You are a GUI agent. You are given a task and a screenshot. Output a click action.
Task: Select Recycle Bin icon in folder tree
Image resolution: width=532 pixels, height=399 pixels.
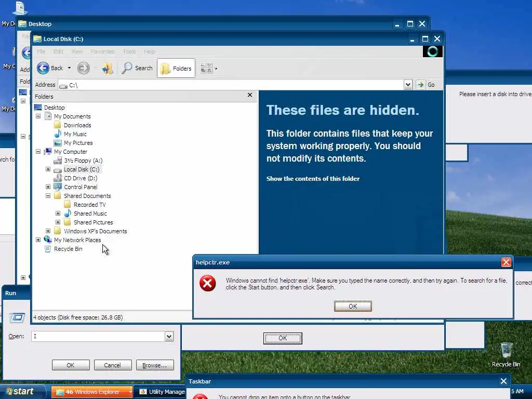(48, 249)
